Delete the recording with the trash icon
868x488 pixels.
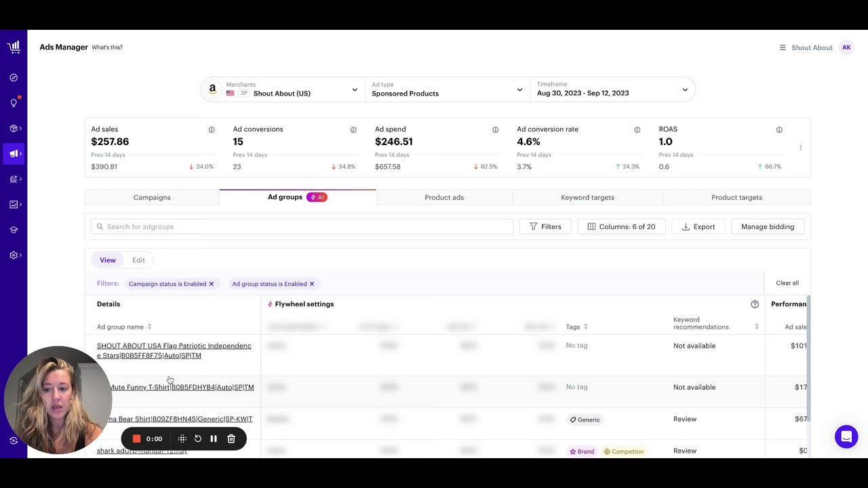231,439
